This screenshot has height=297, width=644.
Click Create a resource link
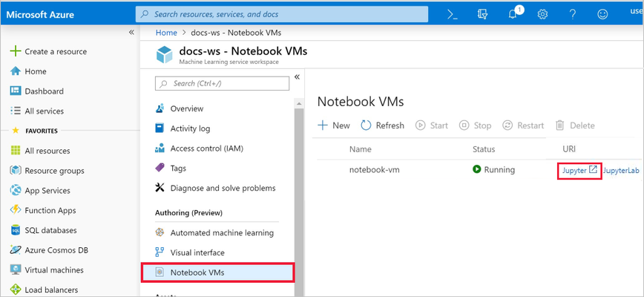56,51
